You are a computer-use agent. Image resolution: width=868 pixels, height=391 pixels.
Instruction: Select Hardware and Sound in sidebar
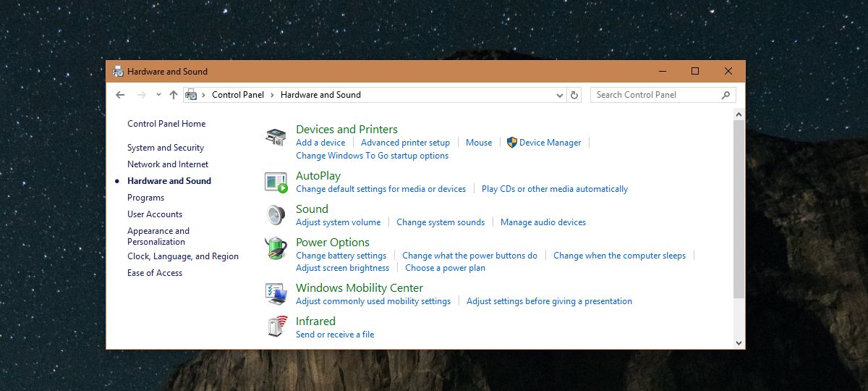tap(169, 181)
